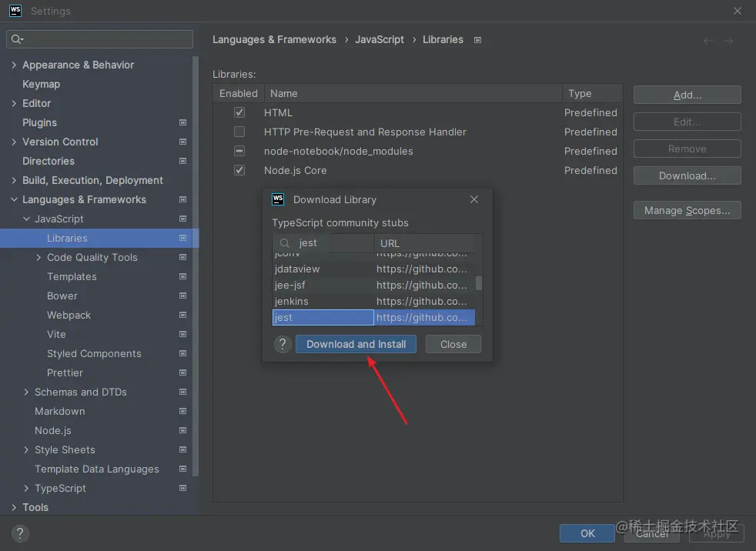Click the project-level icon beside the JavaScript item

(x=182, y=219)
